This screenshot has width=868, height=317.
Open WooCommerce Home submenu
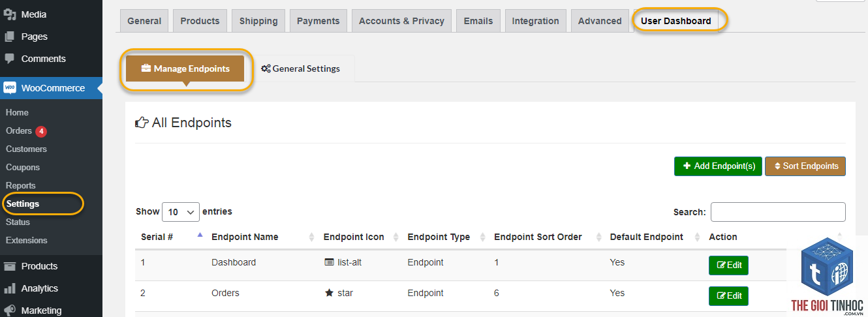pyautogui.click(x=18, y=113)
